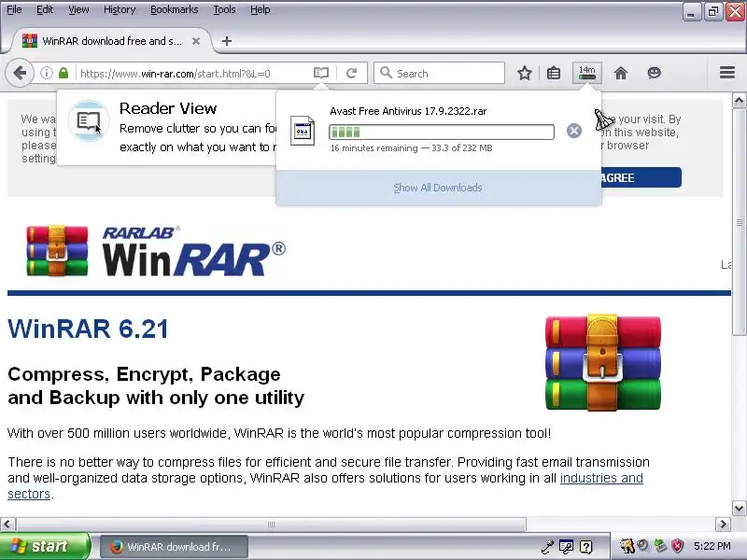The image size is (747, 560).
Task: Open a new tab with plus button
Action: [x=227, y=41]
